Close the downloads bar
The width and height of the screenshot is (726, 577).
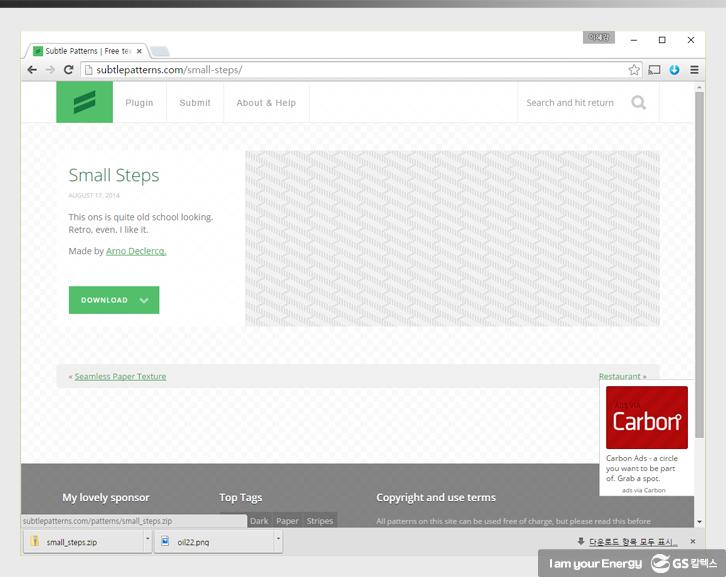point(692,541)
